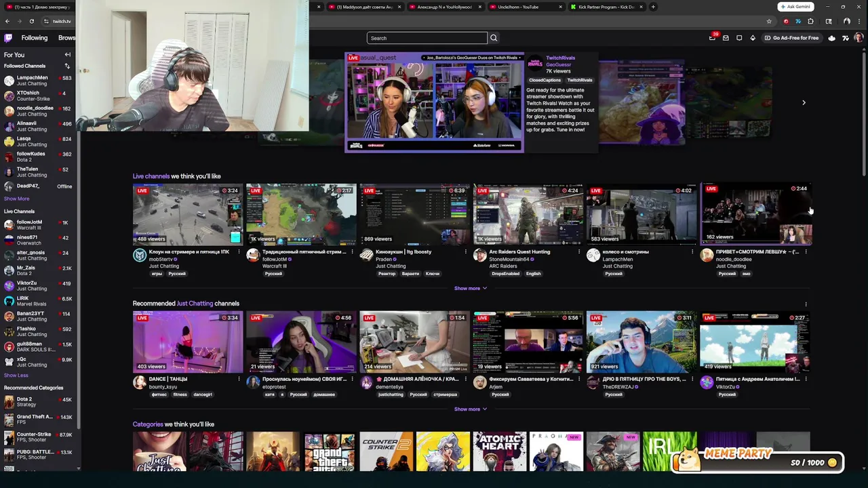The width and height of the screenshot is (868, 488).
Task: Open Grand Theft Auto recommended category in sidebar
Action: (x=38, y=420)
